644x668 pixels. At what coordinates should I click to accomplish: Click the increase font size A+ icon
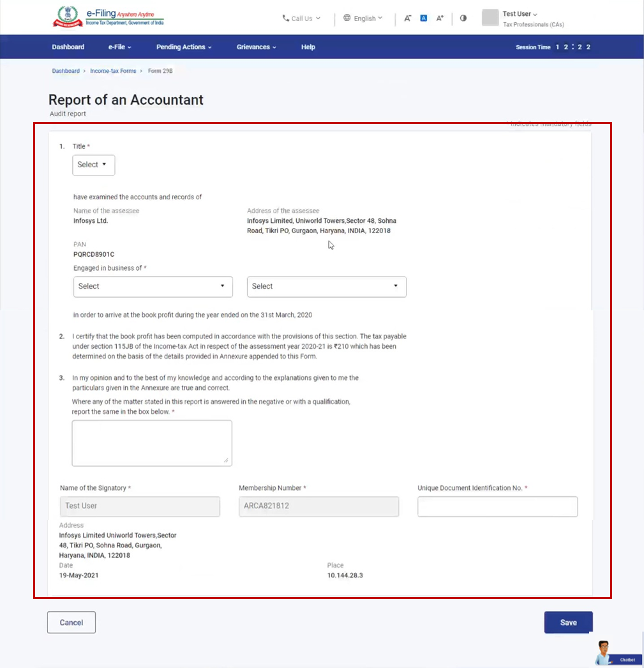pyautogui.click(x=439, y=19)
